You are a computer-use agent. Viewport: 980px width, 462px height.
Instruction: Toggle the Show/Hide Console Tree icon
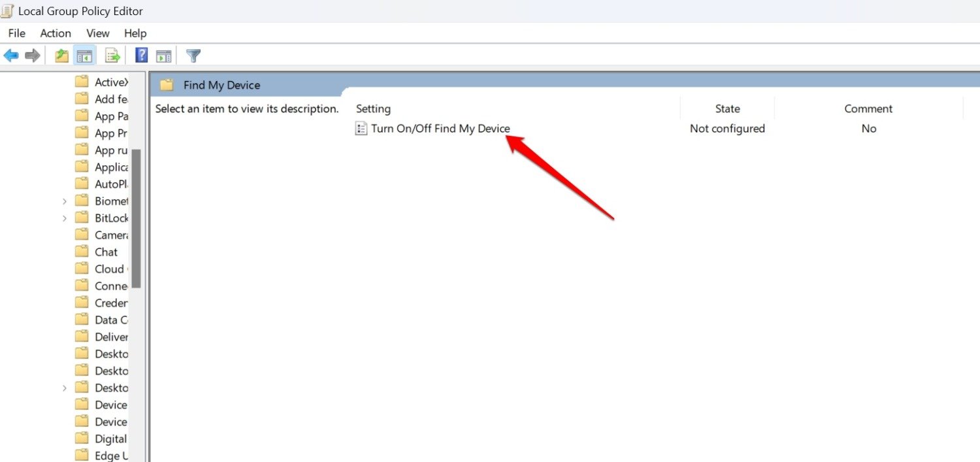tap(84, 56)
